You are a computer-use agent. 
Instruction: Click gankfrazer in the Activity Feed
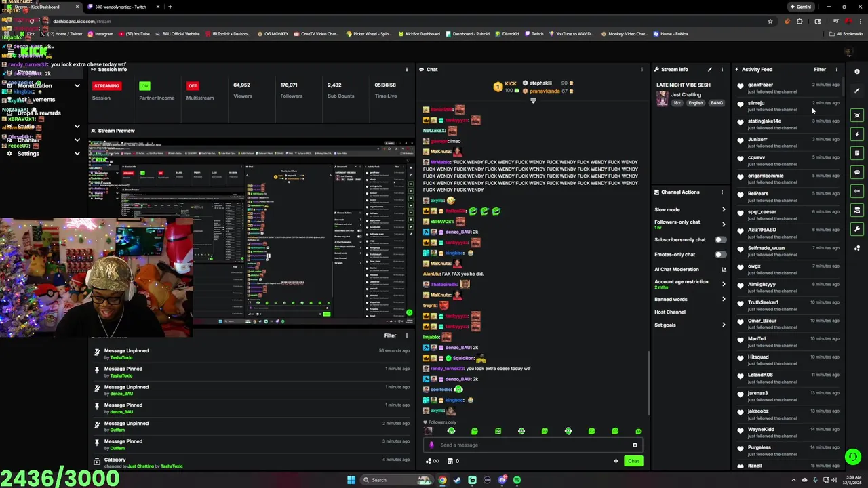click(760, 85)
